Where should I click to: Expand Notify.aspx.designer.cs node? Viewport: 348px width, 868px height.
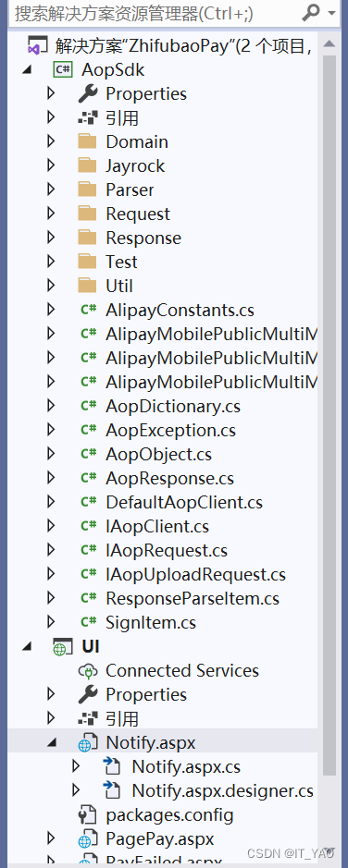click(77, 790)
